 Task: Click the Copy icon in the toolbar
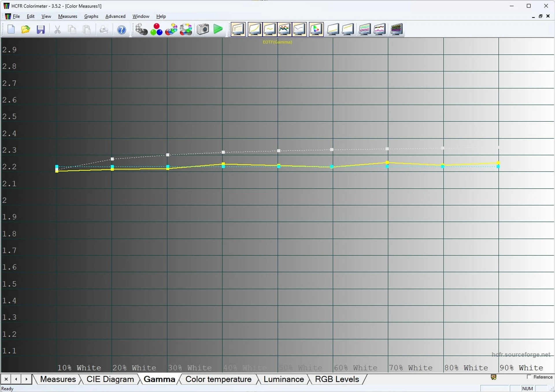[72, 29]
